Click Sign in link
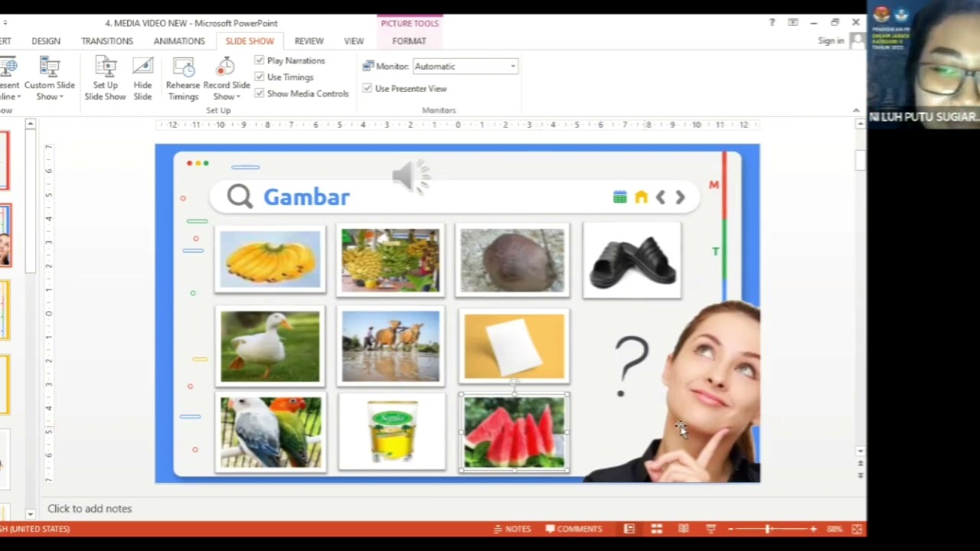Image resolution: width=980 pixels, height=551 pixels. pyautogui.click(x=831, y=41)
